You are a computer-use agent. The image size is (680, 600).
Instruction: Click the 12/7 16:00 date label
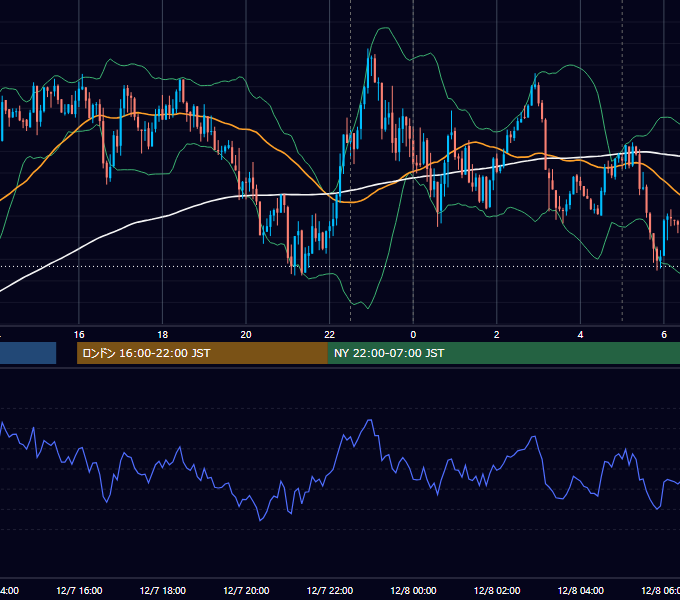click(79, 590)
